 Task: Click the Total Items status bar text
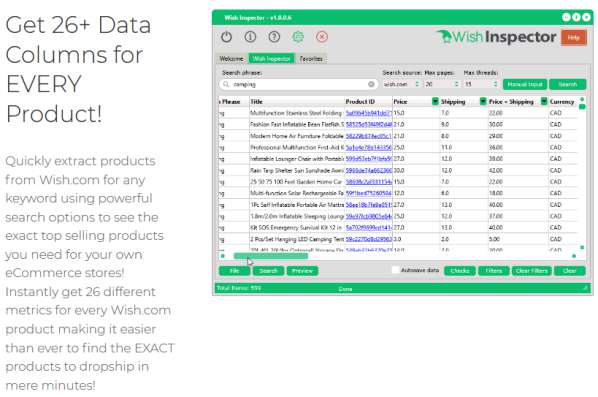tap(239, 288)
